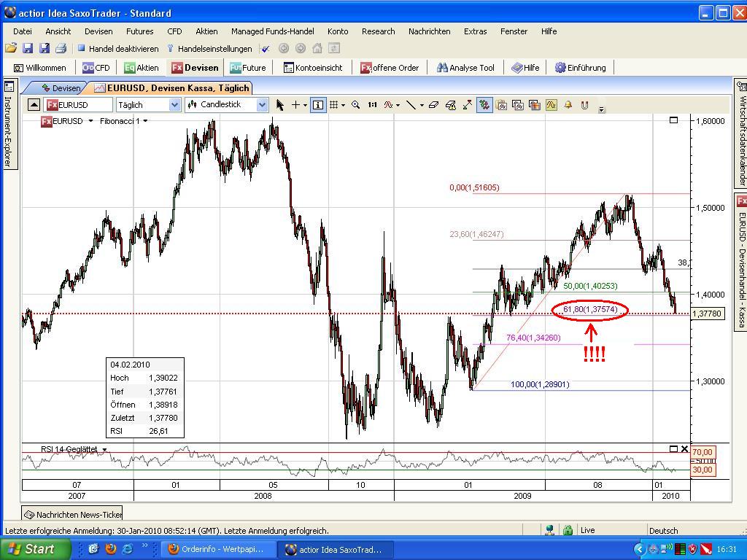Open the Analyse Tool
This screenshot has width=747, height=560.
pos(465,67)
